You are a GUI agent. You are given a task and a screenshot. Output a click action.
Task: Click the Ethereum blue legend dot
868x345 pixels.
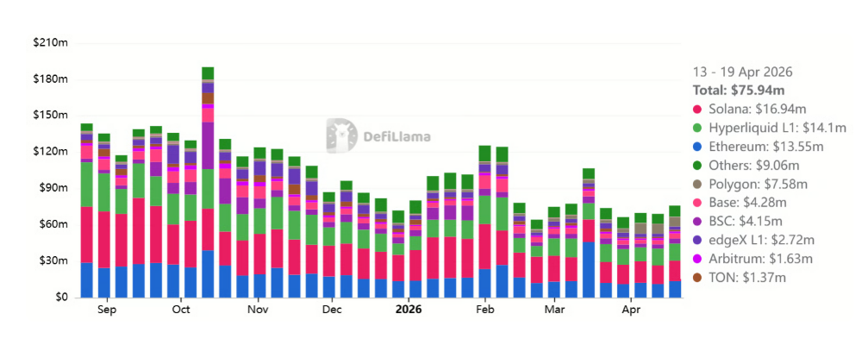[697, 147]
